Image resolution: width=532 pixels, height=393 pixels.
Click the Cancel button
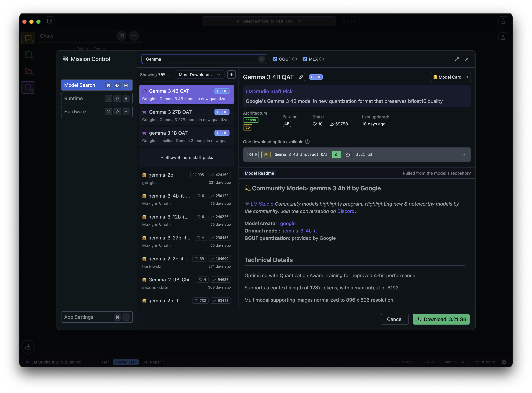coord(395,319)
